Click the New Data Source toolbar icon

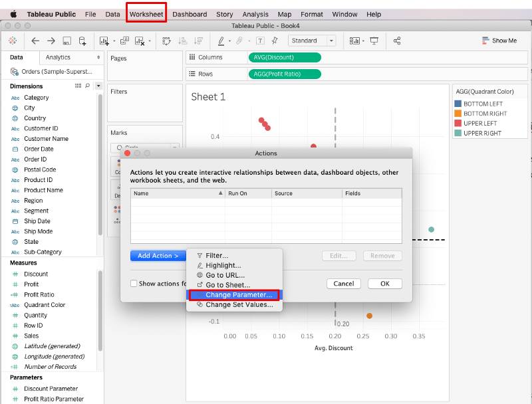pos(82,41)
